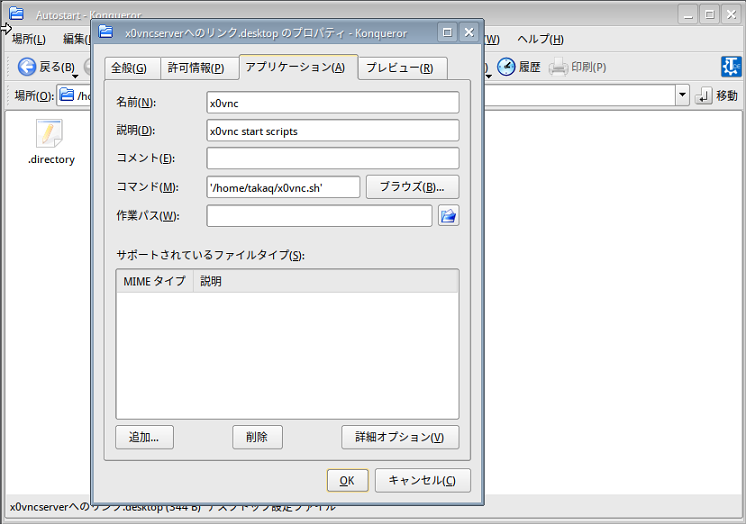Click the 作業パス(W) input field
Screen dimensions: 746x525
point(319,216)
